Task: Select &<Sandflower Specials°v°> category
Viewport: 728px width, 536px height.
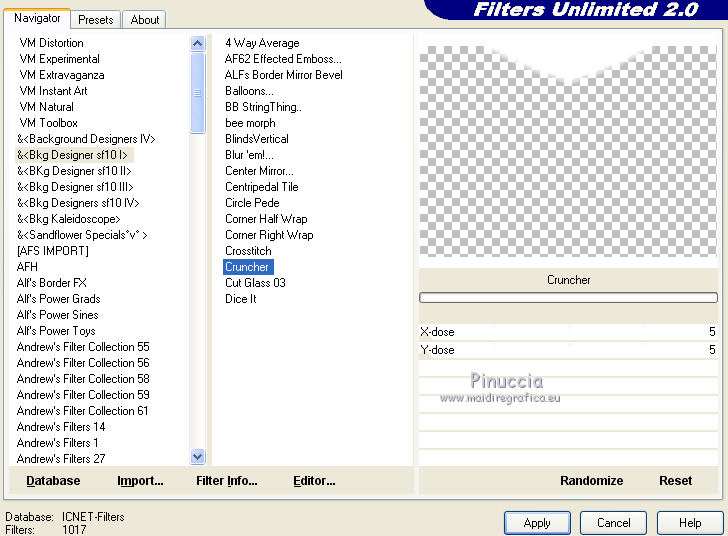Action: (x=82, y=235)
